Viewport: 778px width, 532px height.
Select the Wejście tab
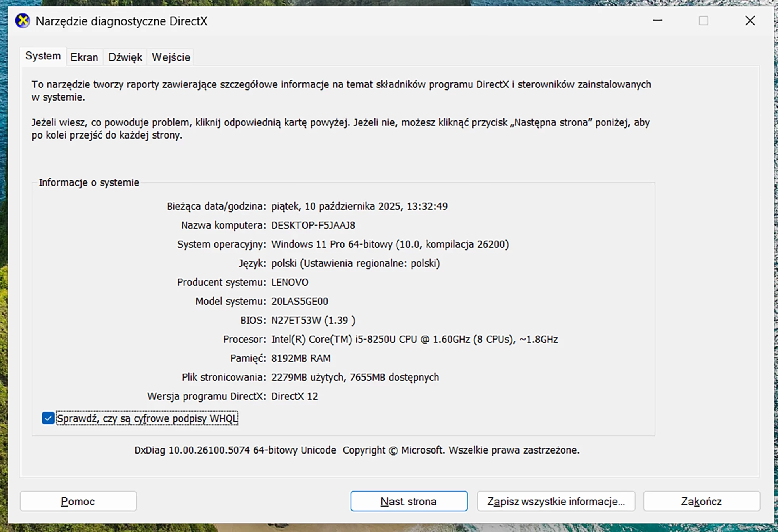tap(171, 57)
